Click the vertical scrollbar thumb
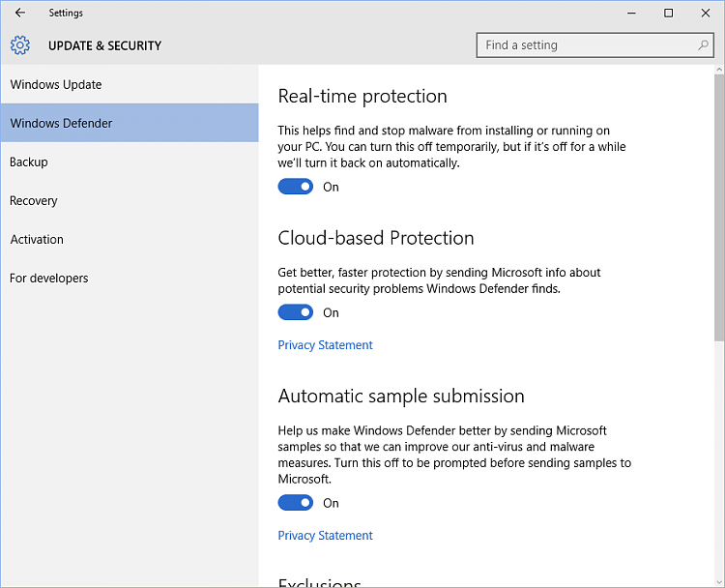This screenshot has height=588, width=725. click(718, 207)
